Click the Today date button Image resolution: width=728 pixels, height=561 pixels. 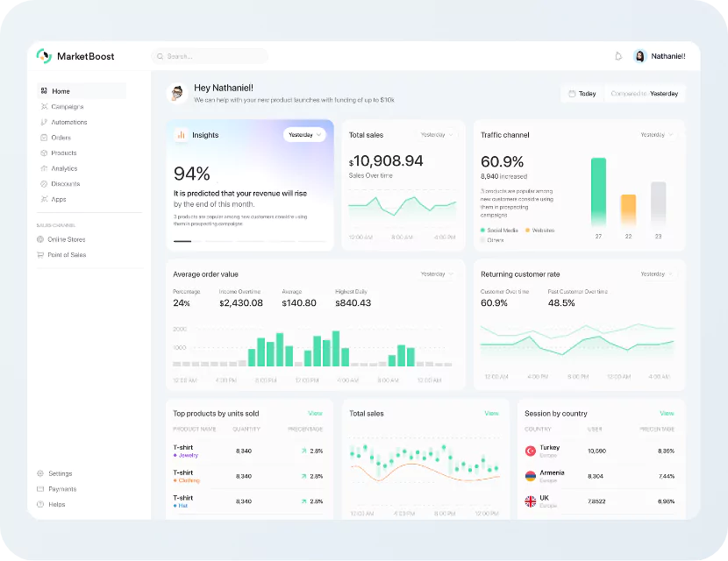(582, 94)
